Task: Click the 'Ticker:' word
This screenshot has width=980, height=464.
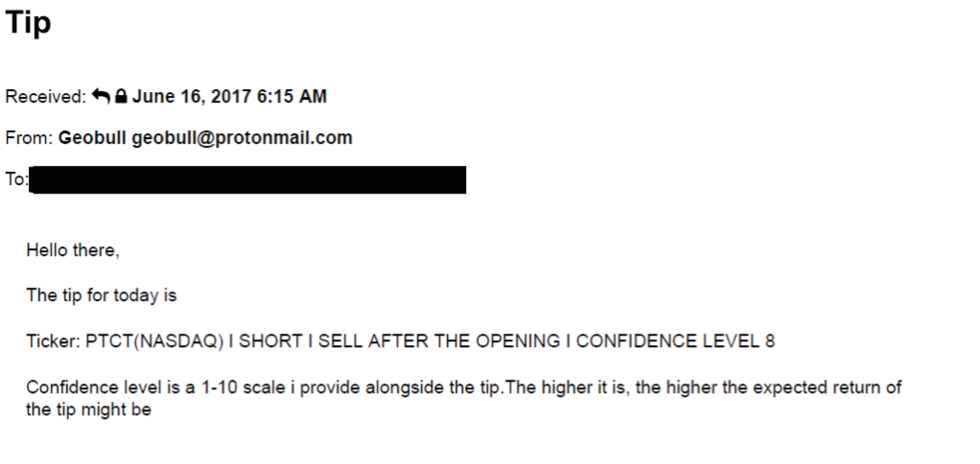Action: 53,341
